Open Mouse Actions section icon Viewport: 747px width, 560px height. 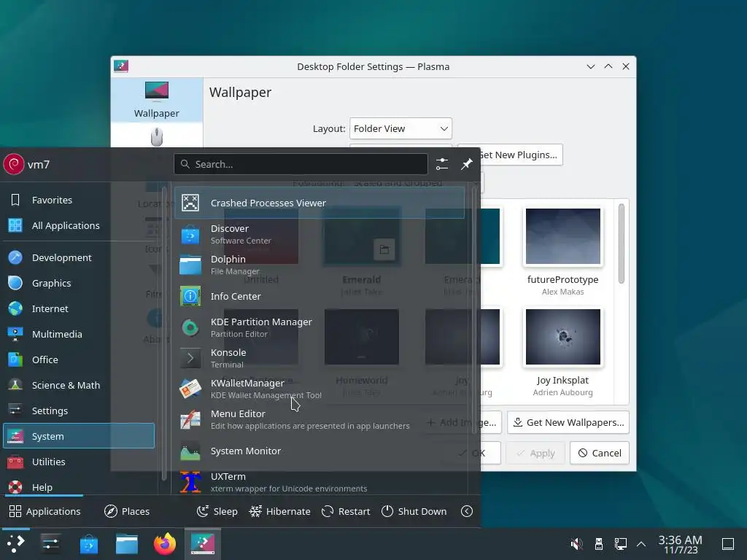(x=157, y=137)
